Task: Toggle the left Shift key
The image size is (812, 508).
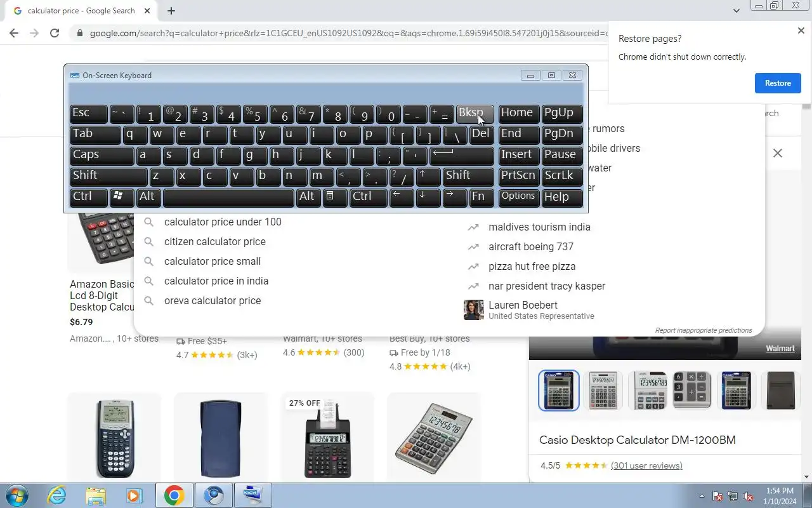Action: click(x=108, y=177)
